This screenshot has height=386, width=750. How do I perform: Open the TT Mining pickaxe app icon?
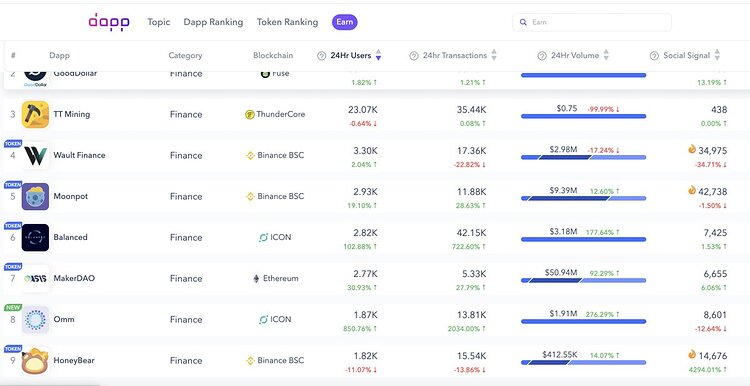(x=35, y=114)
